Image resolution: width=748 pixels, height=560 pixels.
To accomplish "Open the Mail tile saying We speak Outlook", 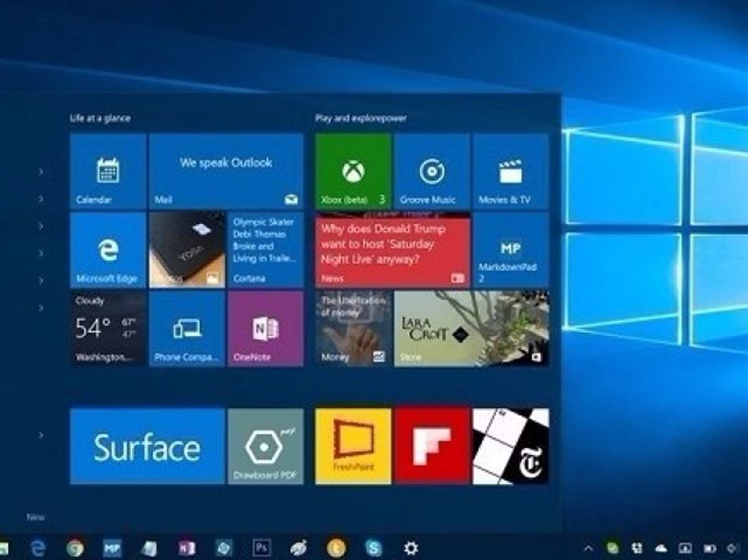I will pos(226,171).
